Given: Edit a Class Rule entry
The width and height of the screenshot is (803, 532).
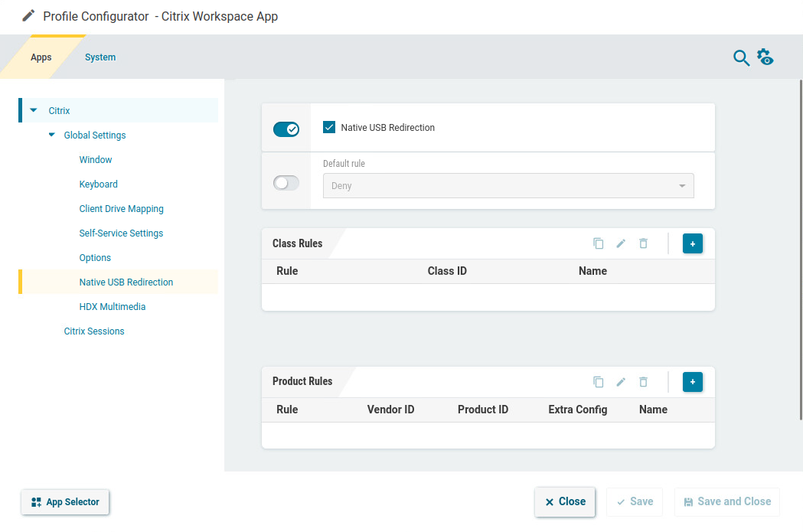Looking at the screenshot, I should coord(620,243).
